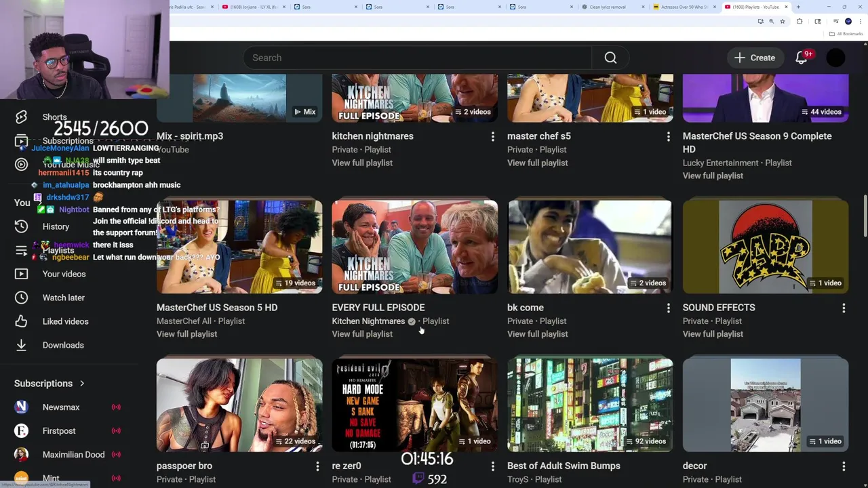
Task: Open Liked videos in sidebar
Action: [52, 321]
